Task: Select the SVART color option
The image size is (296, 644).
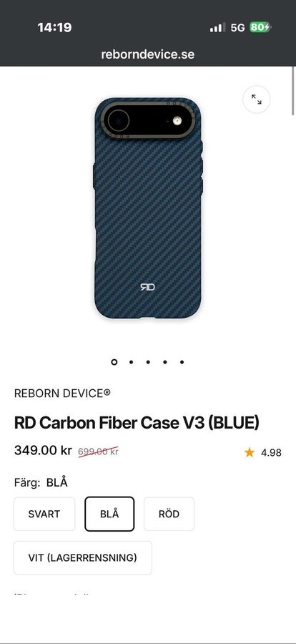Action: 44,514
